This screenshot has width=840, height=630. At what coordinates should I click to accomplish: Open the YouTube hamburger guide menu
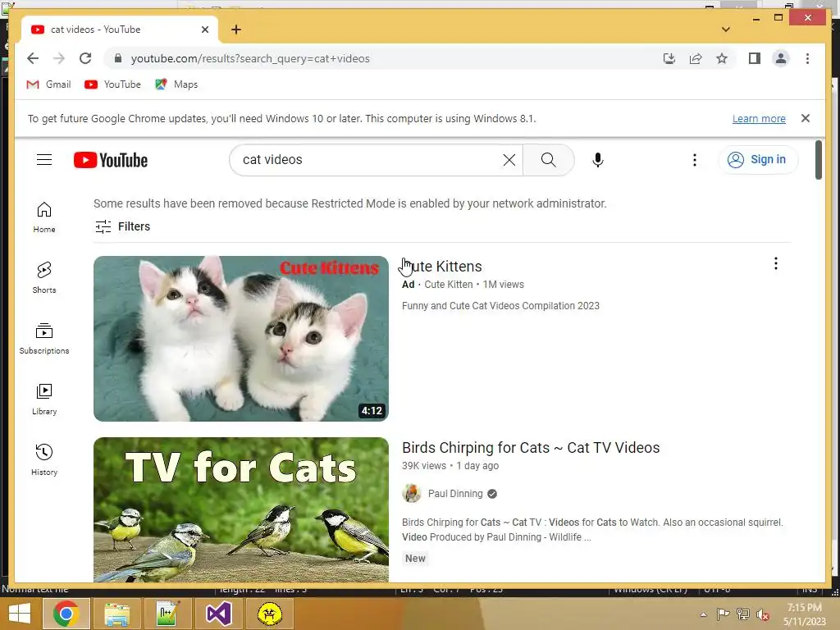(44, 160)
